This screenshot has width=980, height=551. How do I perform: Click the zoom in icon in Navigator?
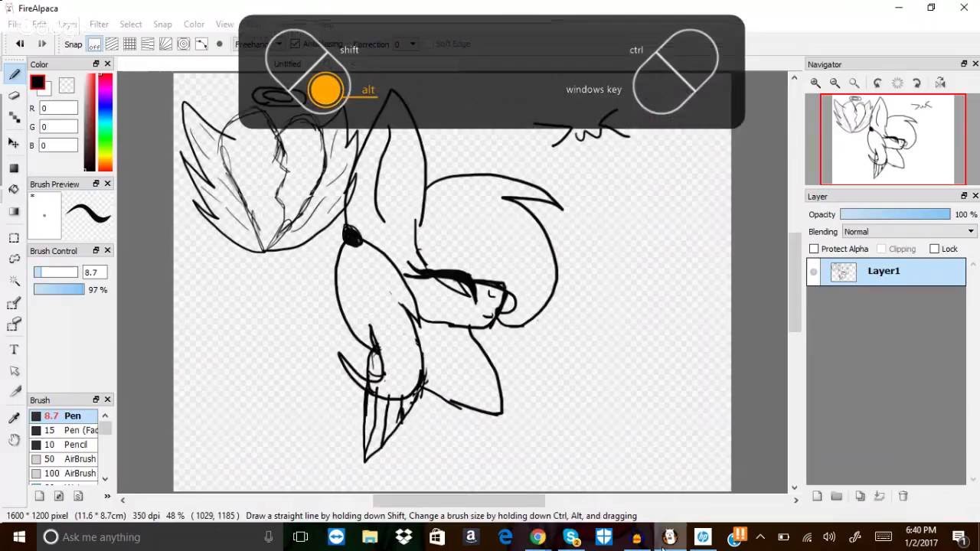816,83
